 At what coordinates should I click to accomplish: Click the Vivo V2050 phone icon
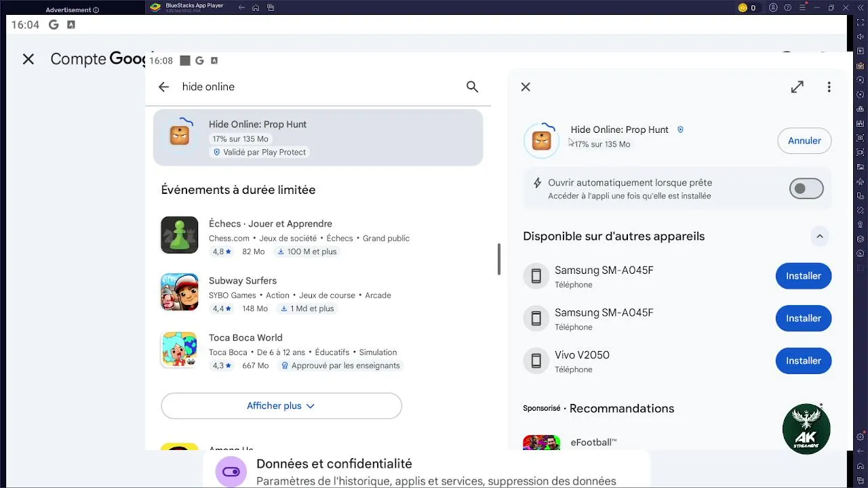pyautogui.click(x=536, y=361)
